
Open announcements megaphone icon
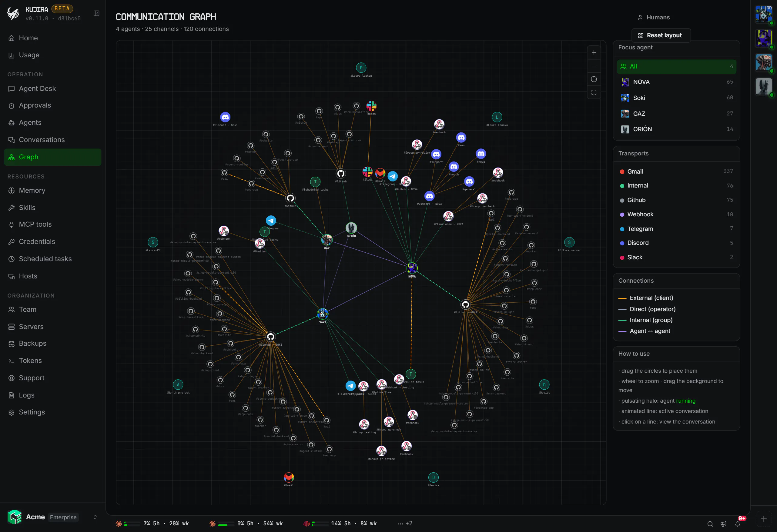click(x=724, y=524)
